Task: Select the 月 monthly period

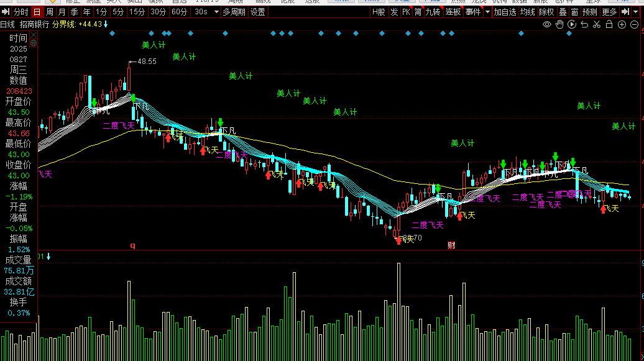Action: point(62,12)
